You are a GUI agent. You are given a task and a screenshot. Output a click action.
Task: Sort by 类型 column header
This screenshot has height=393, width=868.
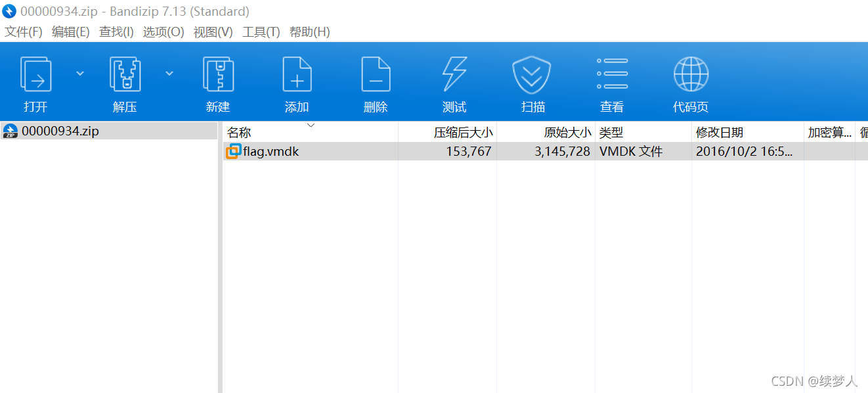click(643, 132)
